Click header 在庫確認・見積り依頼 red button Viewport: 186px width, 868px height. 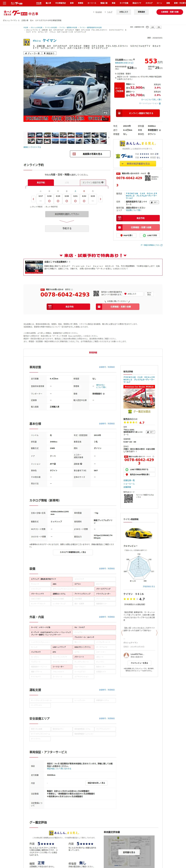170,12
